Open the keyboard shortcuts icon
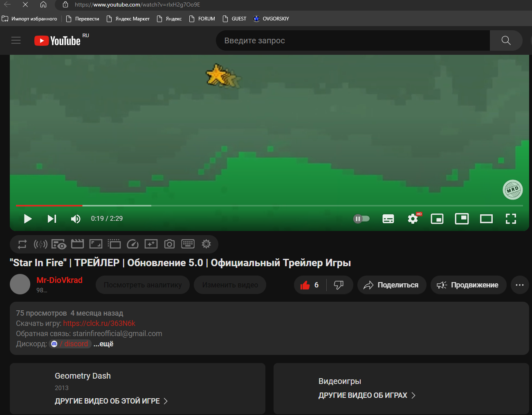The height and width of the screenshot is (415, 532). tap(188, 244)
